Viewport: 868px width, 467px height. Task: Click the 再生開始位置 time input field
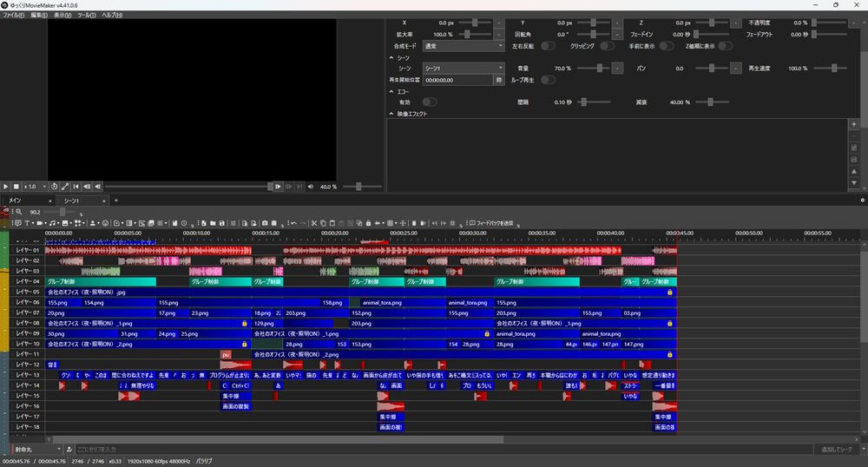point(457,80)
